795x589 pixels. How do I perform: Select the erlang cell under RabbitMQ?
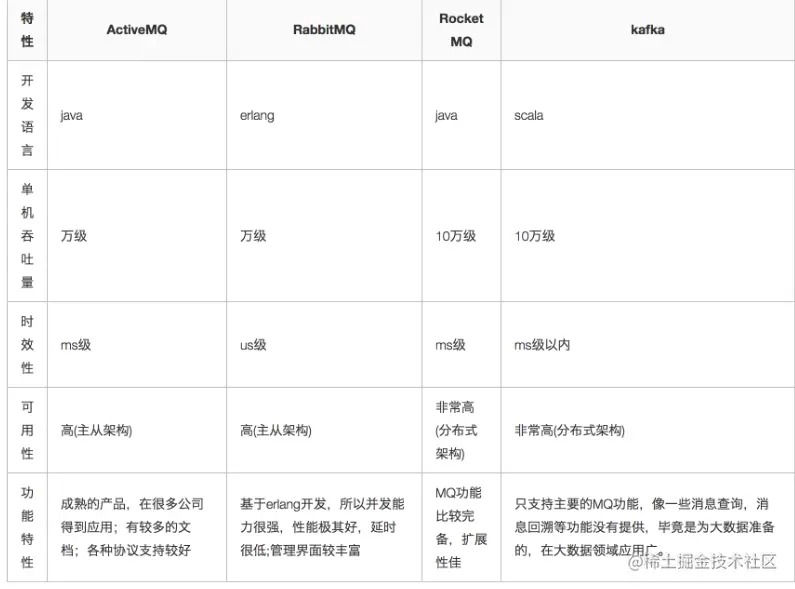pyautogui.click(x=324, y=115)
